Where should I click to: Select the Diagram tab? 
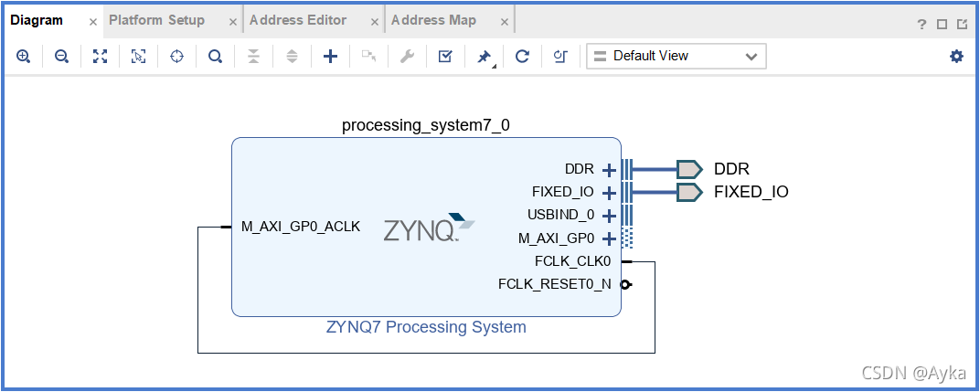click(37, 20)
